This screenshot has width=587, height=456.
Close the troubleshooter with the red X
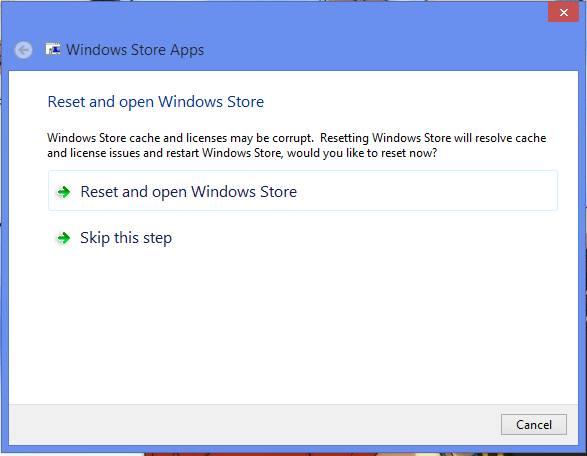563,12
